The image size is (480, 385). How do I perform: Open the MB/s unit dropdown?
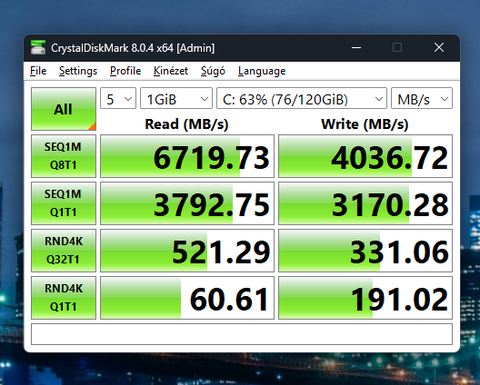pyautogui.click(x=422, y=98)
